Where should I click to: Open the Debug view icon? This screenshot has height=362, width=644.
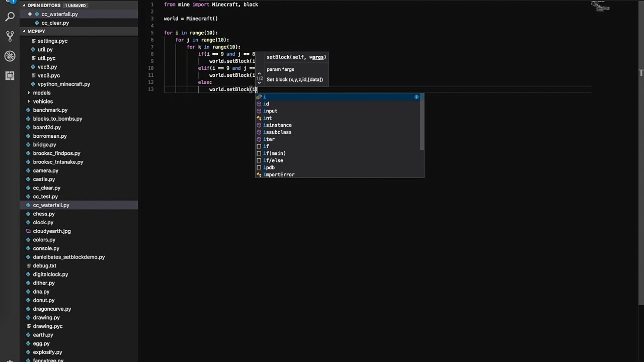[x=10, y=56]
